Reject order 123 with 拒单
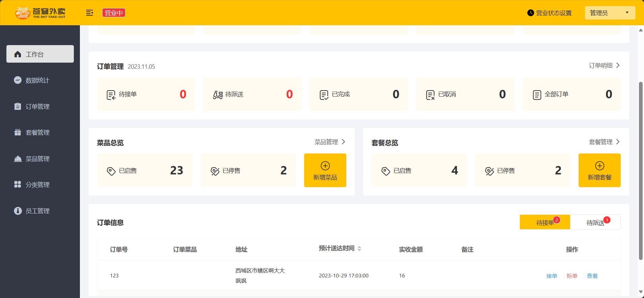The image size is (644, 298). point(572,276)
